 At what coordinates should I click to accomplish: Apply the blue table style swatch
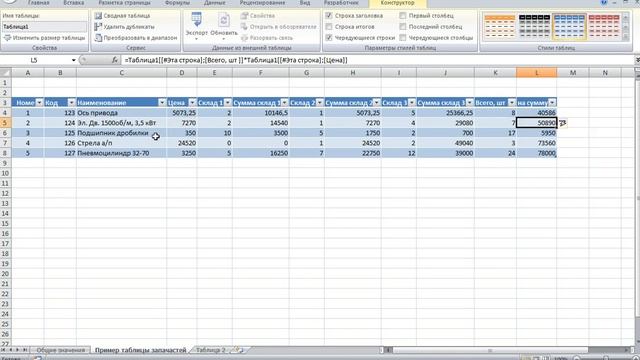569,27
